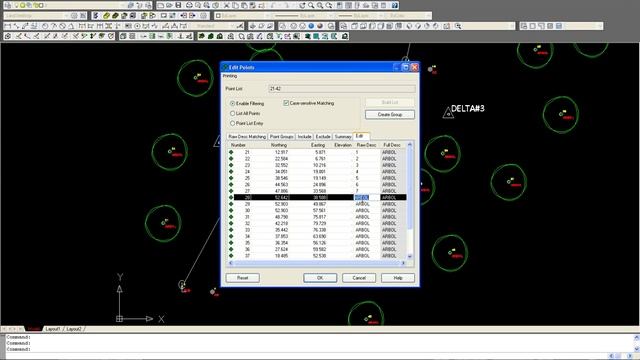
Task: Open the ByLayer lineweight dropdown
Action: pyautogui.click(x=382, y=16)
